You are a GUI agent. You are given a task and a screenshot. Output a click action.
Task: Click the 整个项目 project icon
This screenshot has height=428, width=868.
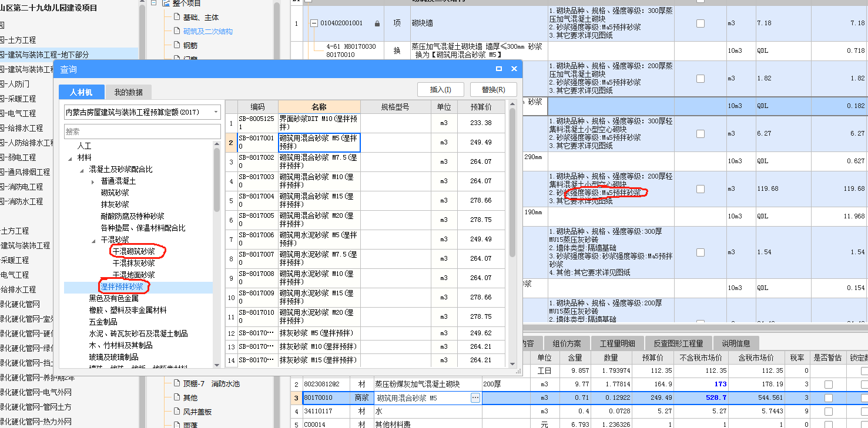click(166, 3)
